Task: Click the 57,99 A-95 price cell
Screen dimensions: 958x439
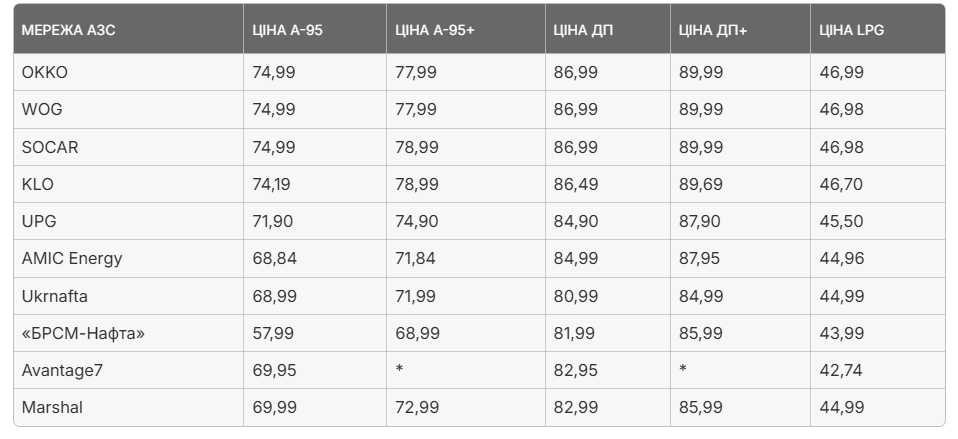Action: 274,333
